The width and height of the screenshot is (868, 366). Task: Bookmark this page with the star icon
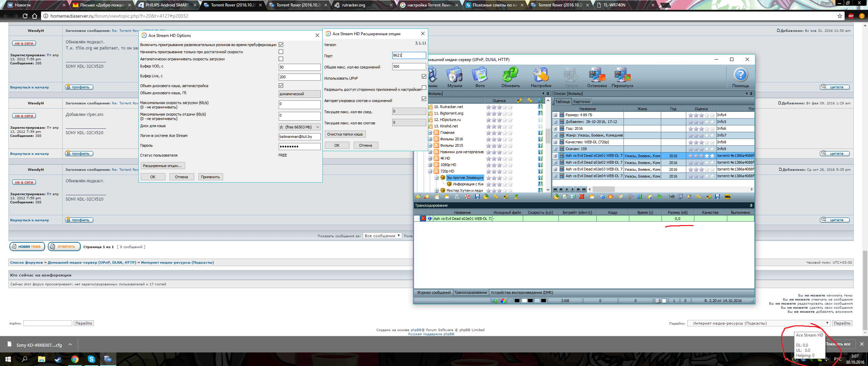click(840, 16)
